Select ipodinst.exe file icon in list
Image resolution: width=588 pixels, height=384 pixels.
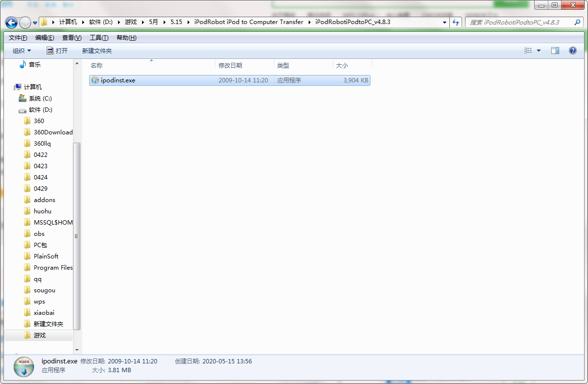tap(95, 80)
